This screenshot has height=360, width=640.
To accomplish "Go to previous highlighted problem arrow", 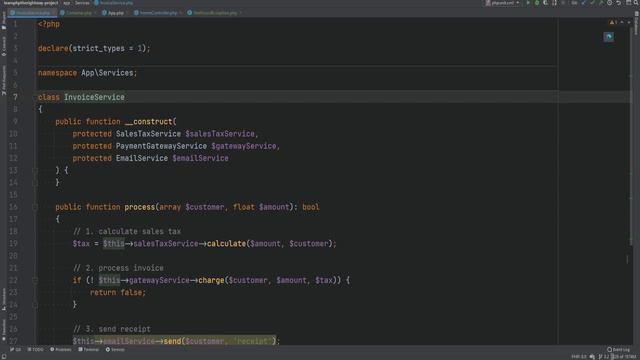I will pos(622,22).
